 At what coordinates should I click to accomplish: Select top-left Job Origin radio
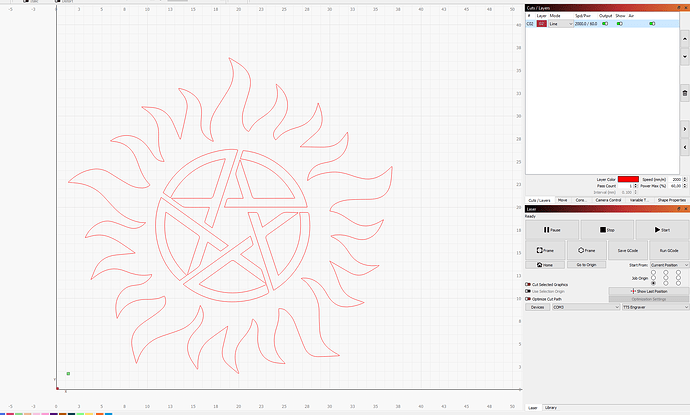click(x=653, y=272)
